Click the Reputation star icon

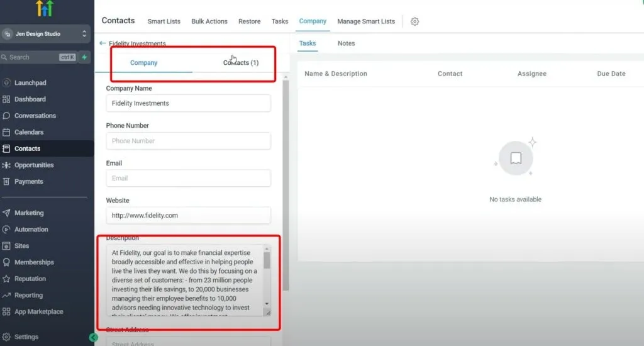6,279
